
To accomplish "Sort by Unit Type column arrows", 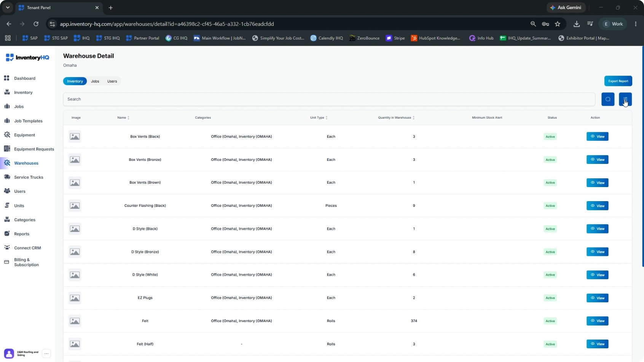I will click(x=327, y=117).
